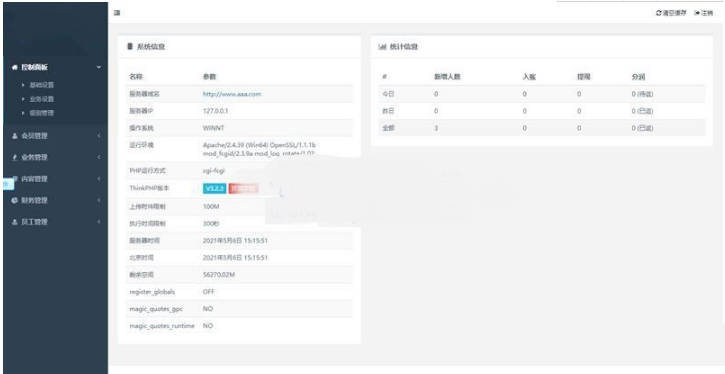This screenshot has height=374, width=725.
Task: Click the 注销 logout link
Action: tap(707, 13)
